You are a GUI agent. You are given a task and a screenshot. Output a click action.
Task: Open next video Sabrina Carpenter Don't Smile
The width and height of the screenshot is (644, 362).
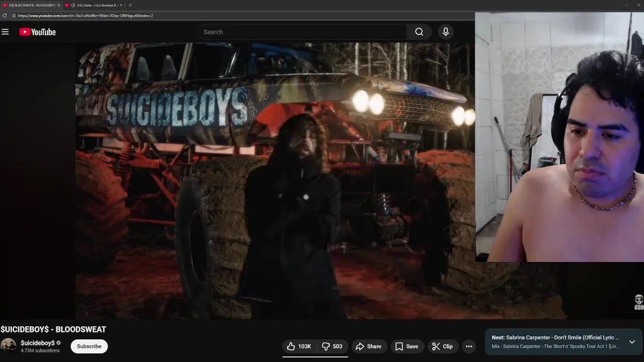coord(555,337)
